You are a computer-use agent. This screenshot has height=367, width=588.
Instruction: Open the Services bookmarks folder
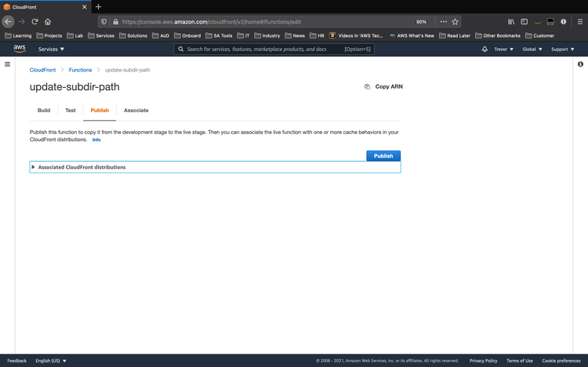[x=101, y=35]
